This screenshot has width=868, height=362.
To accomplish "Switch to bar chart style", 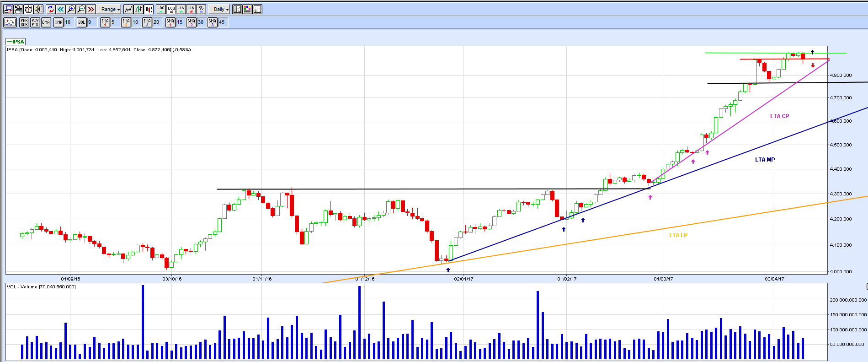I will 138,9.
